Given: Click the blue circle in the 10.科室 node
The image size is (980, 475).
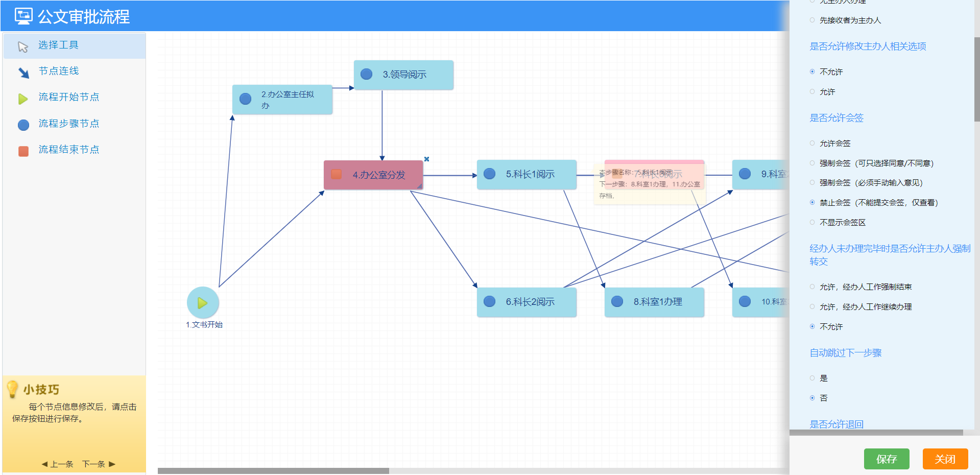Looking at the screenshot, I should click(x=745, y=301).
